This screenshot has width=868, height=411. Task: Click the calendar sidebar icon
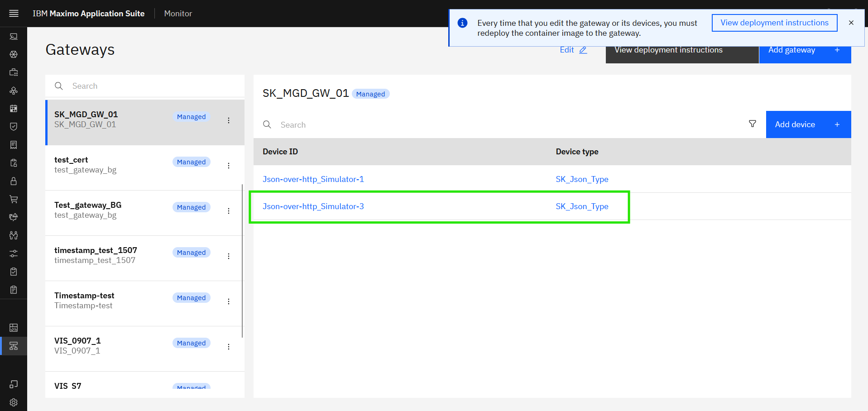pos(14,109)
